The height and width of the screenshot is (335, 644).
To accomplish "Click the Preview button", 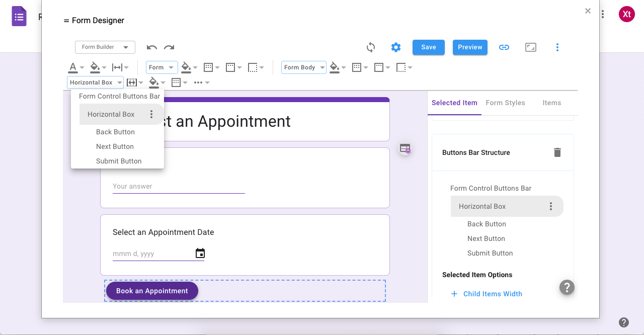I will pos(470,47).
